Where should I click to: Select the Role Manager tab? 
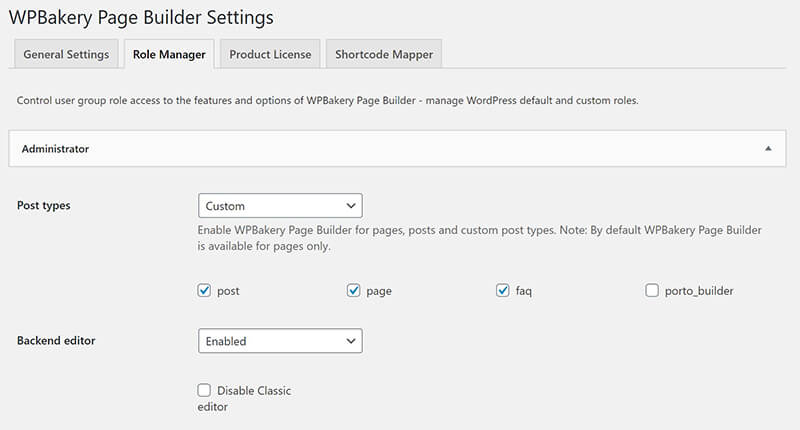coord(169,54)
